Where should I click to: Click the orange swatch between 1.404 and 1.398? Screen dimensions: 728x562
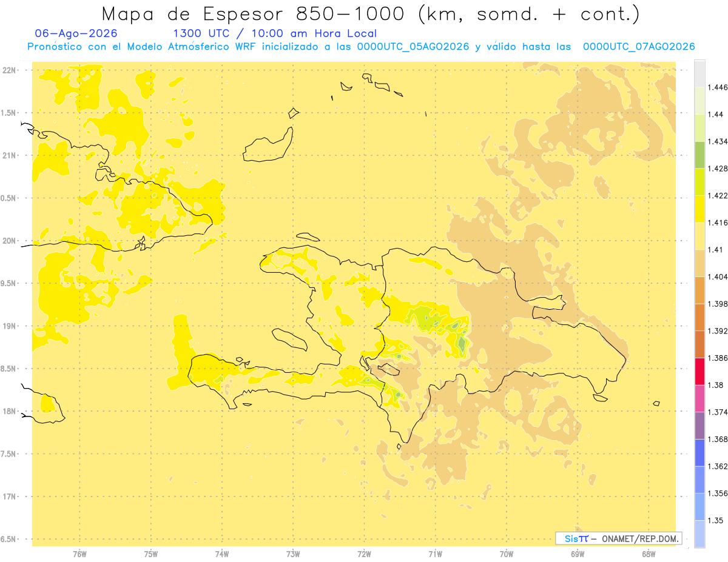tap(699, 290)
